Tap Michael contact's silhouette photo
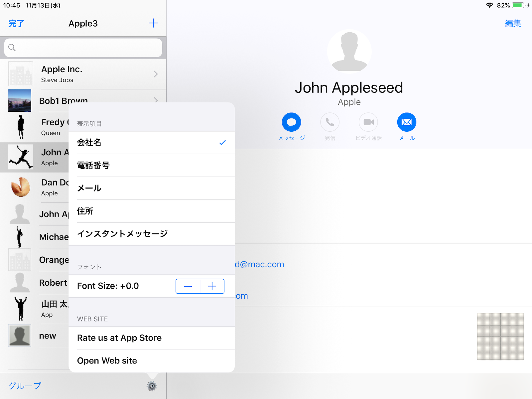The width and height of the screenshot is (532, 399). [20, 237]
